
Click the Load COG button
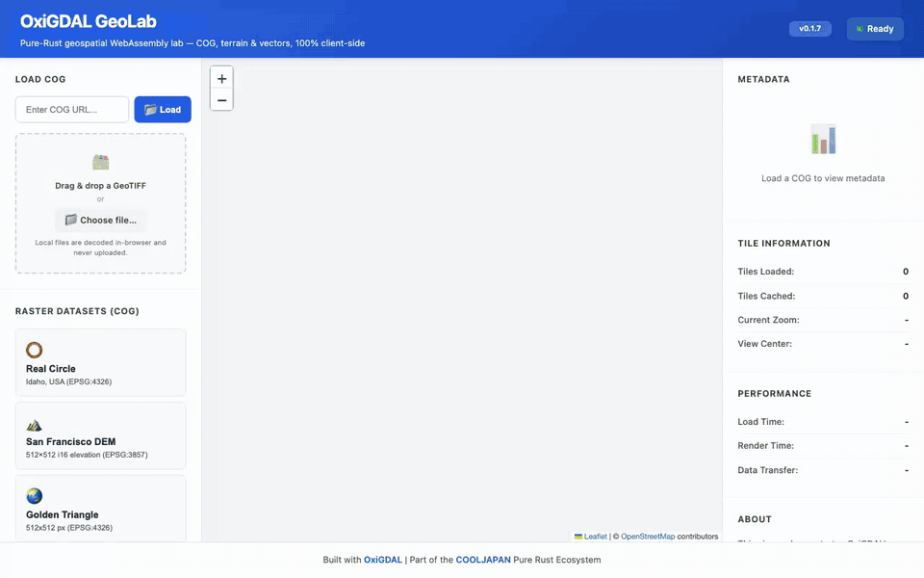tap(163, 110)
